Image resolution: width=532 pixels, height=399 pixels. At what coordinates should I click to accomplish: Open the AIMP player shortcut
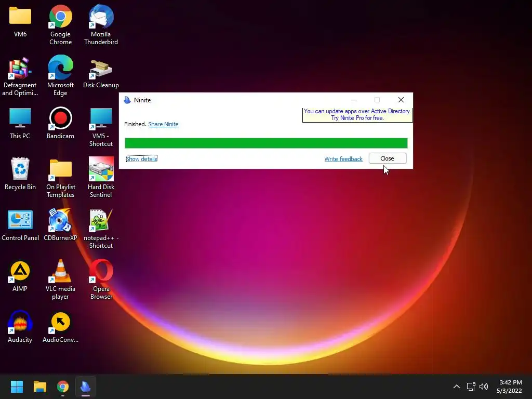(20, 271)
